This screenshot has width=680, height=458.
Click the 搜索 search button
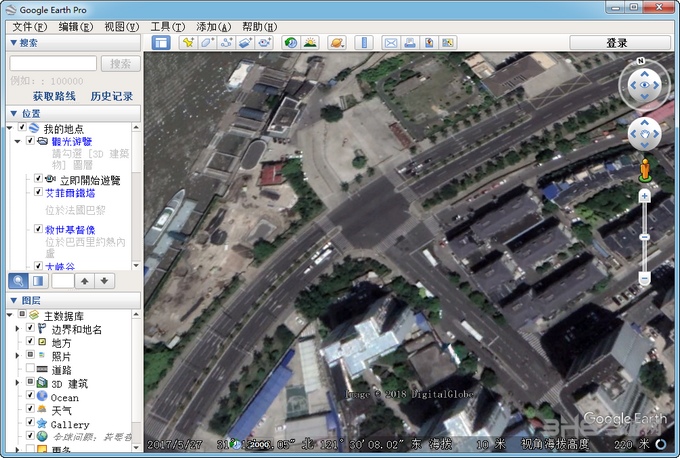121,64
